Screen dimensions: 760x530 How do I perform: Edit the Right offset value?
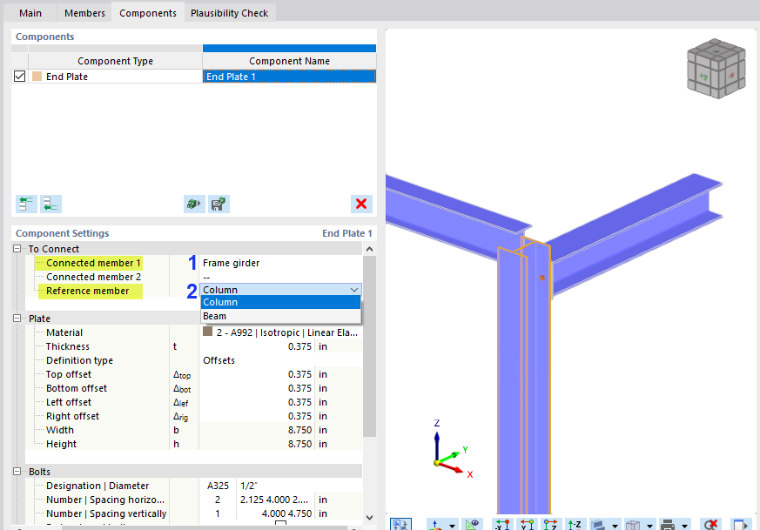click(x=257, y=416)
